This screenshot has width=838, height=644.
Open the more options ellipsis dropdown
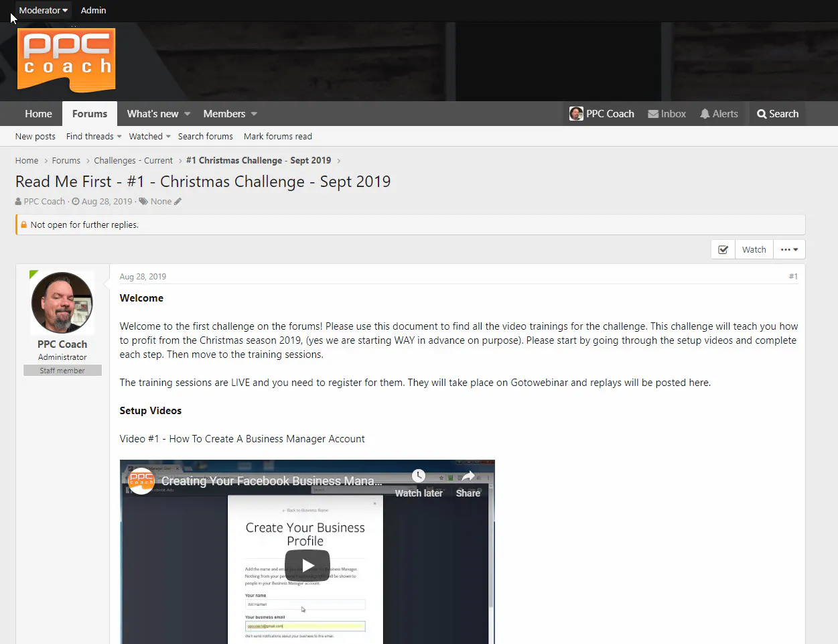tap(790, 249)
